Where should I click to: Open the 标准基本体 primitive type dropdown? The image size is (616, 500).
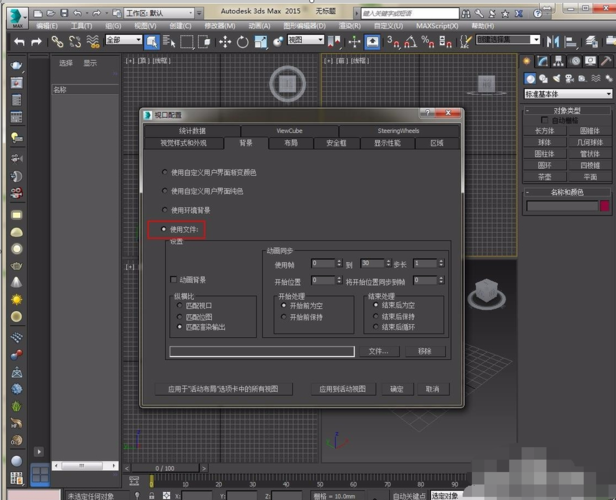coord(566,94)
